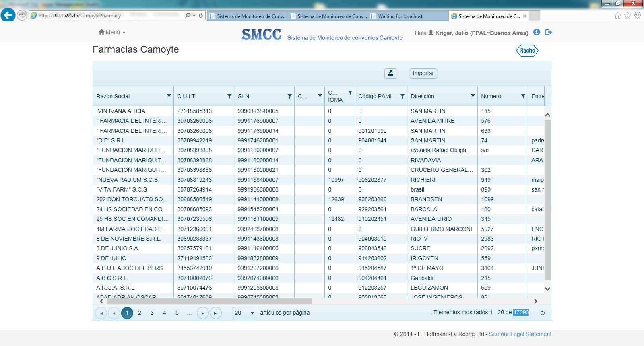The image size is (644, 346).
Task: Open browser tools gear icon
Action: coord(638,15)
